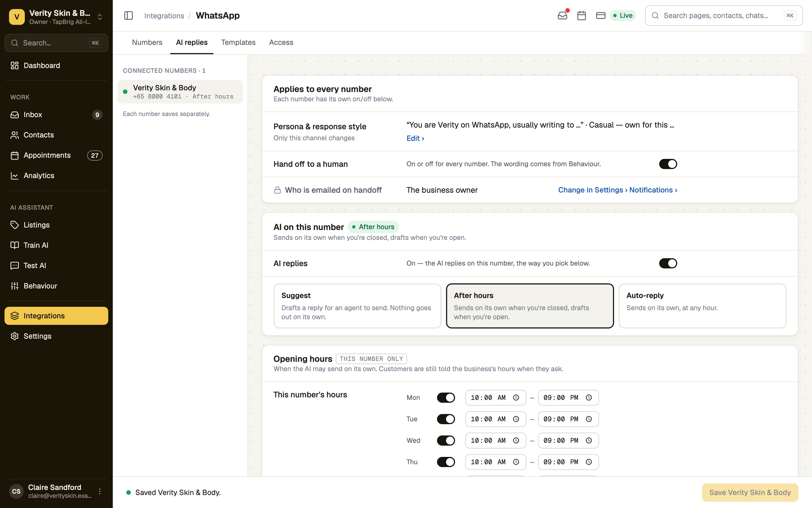The height and width of the screenshot is (508, 812).
Task: Click clock icon in Thursday closing time
Action: click(x=589, y=462)
